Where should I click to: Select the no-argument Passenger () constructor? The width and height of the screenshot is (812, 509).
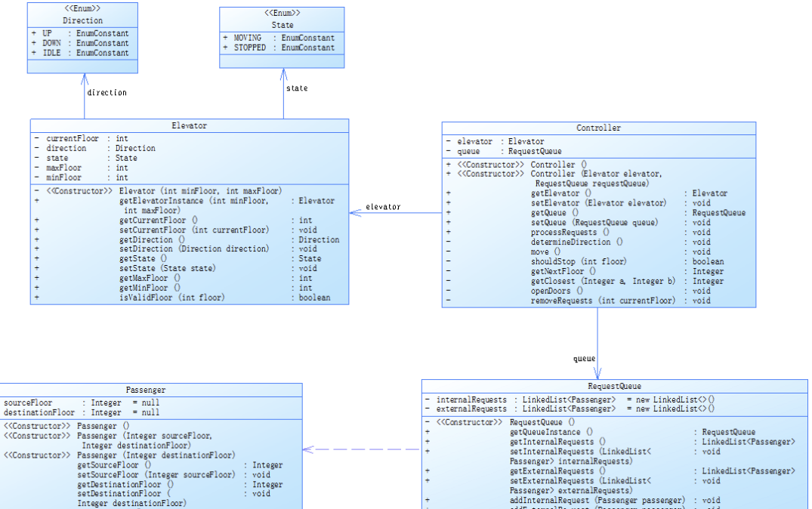point(66,426)
